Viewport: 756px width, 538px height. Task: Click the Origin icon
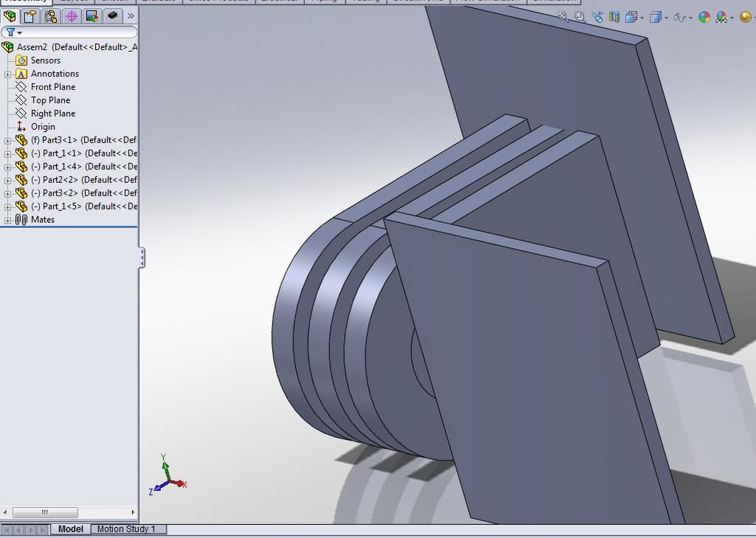21,127
